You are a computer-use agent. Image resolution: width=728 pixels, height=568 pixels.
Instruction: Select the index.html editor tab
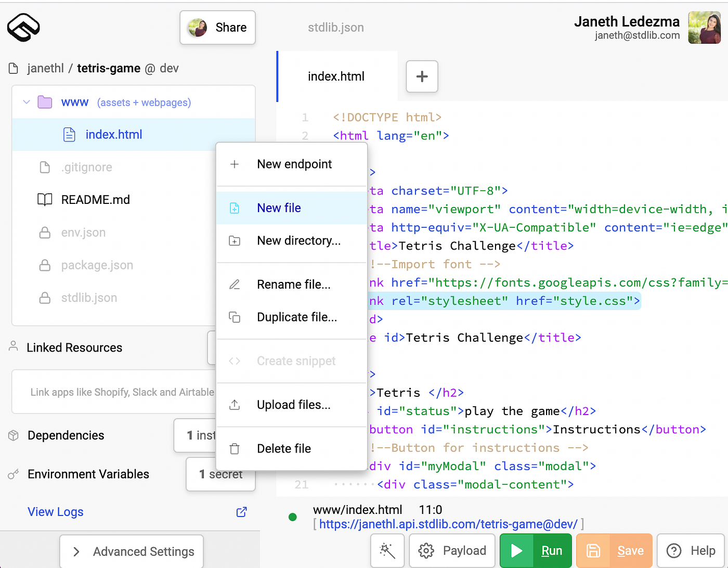click(x=336, y=76)
